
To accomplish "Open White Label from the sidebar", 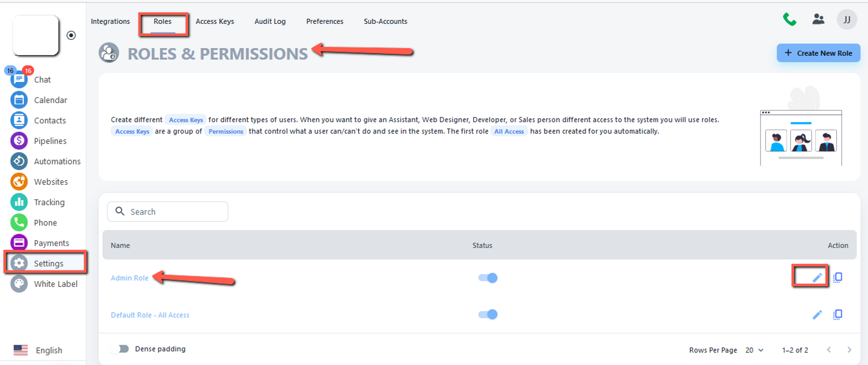I will coord(19,284).
